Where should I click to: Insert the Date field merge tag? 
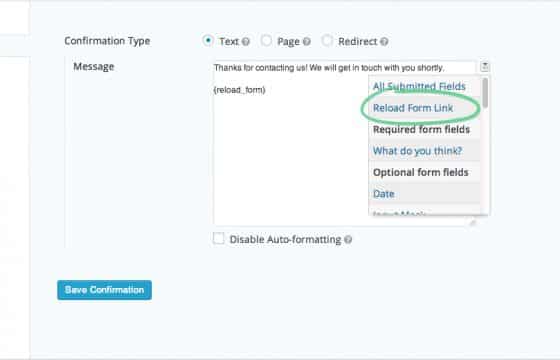coord(384,194)
